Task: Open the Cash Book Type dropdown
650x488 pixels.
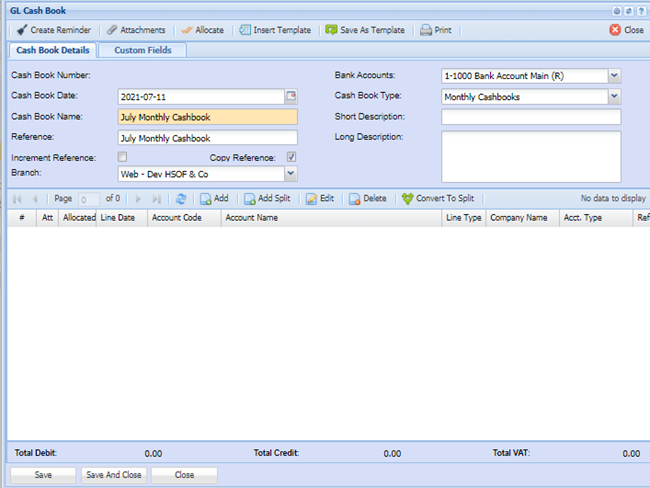Action: [x=614, y=97]
